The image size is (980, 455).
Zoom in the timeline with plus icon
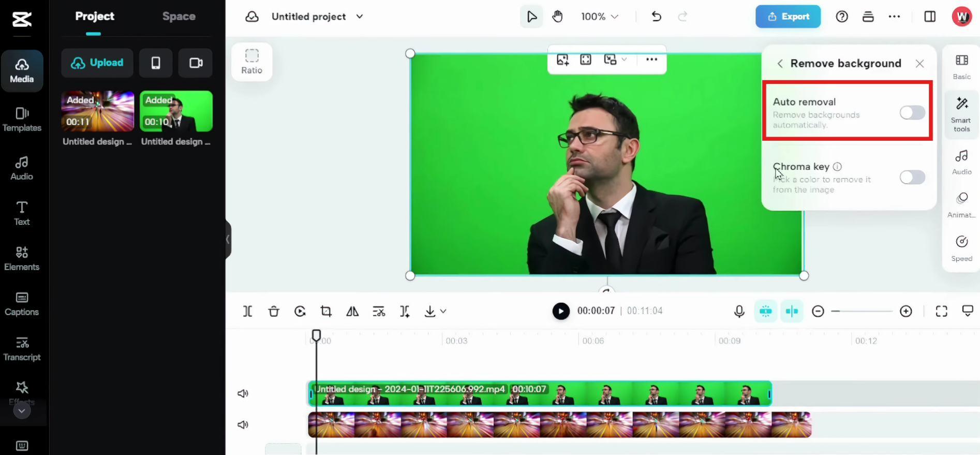coord(906,311)
